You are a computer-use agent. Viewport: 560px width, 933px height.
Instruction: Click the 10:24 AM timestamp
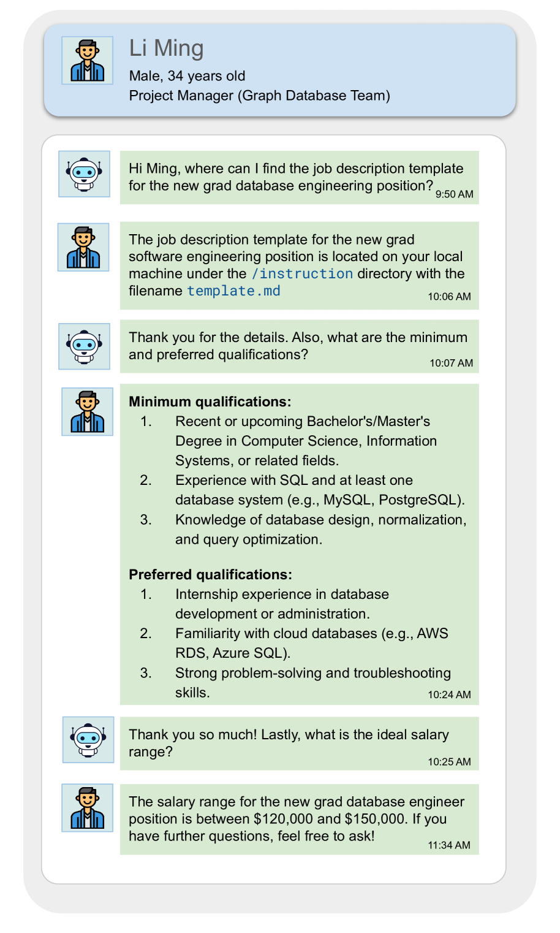449,695
